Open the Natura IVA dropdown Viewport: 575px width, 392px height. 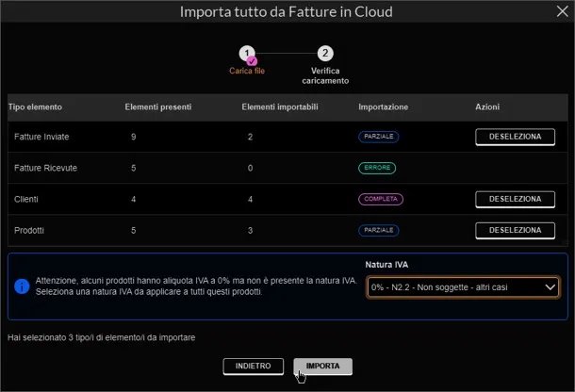click(463, 287)
